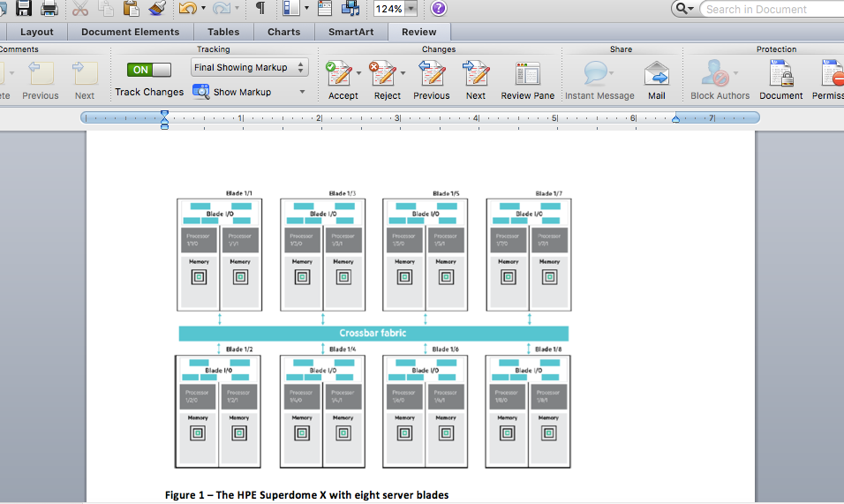Click the Reject change icon

pyautogui.click(x=382, y=74)
